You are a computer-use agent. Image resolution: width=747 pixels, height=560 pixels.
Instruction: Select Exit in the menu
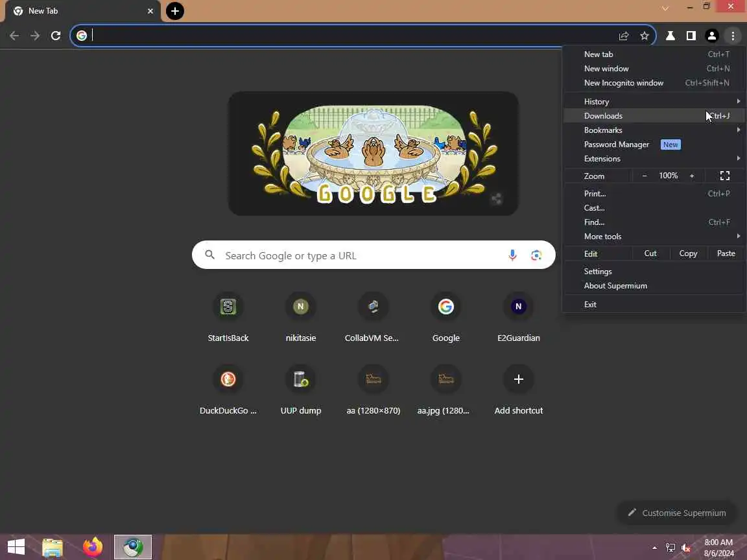tap(654, 304)
